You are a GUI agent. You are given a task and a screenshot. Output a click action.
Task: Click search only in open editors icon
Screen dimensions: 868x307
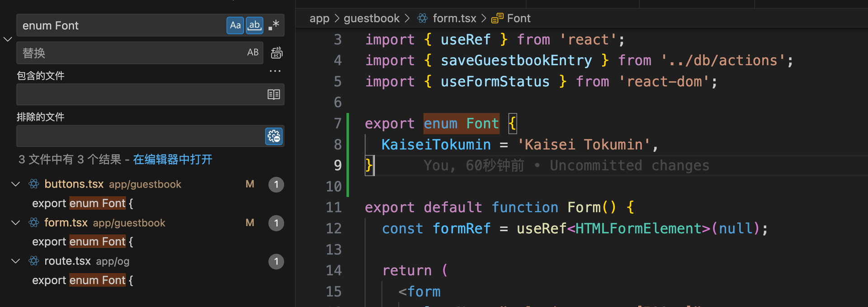(x=274, y=94)
